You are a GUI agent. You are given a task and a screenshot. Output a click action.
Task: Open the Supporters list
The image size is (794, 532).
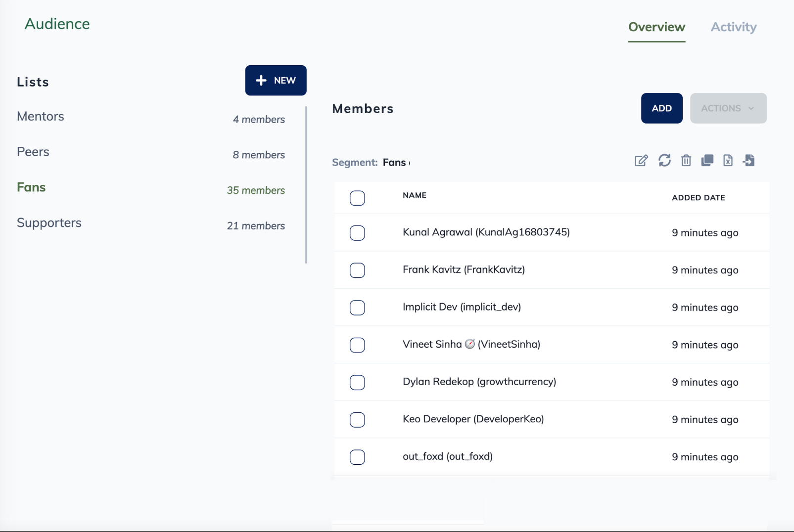point(49,223)
